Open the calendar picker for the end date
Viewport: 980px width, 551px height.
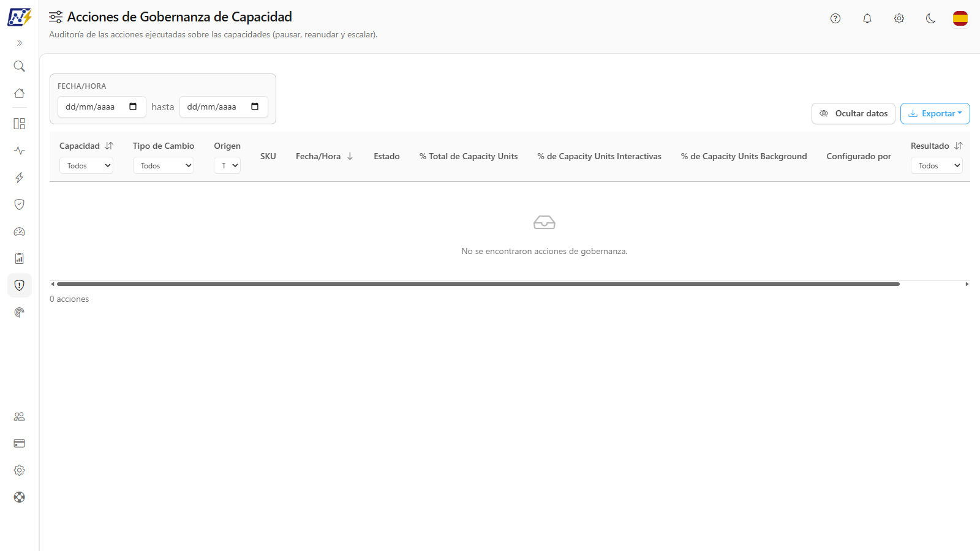tap(255, 107)
